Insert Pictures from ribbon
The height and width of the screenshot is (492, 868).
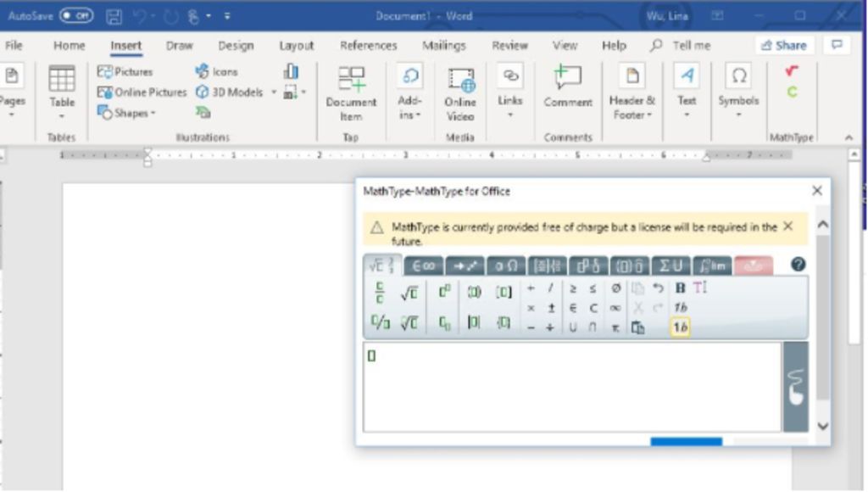tap(125, 71)
